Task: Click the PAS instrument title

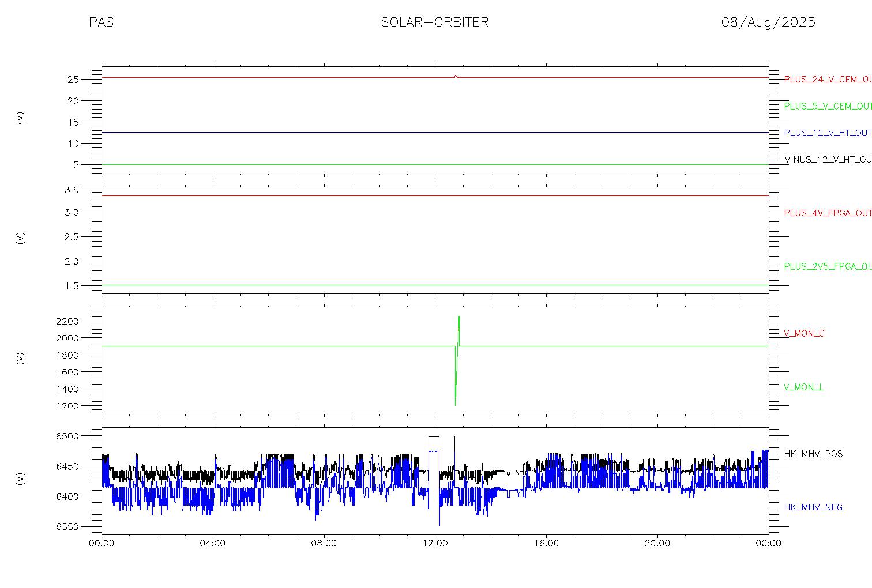Action: coord(101,22)
